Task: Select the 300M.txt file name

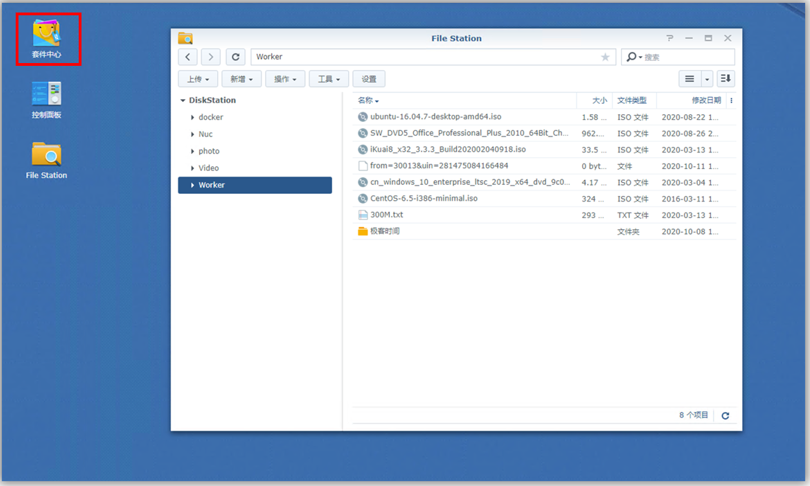Action: [x=386, y=215]
